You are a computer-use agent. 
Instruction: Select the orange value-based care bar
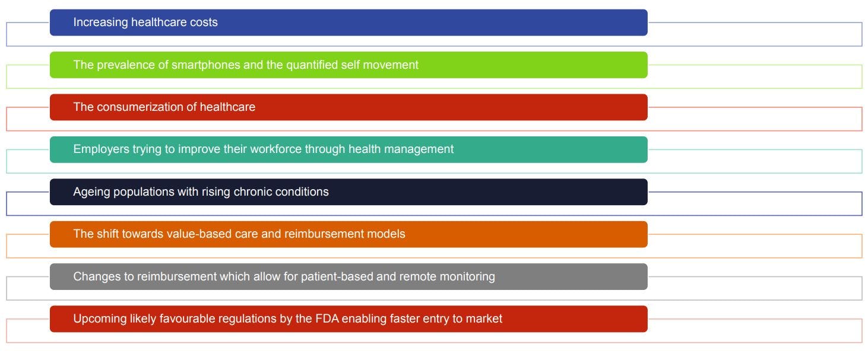coord(349,234)
